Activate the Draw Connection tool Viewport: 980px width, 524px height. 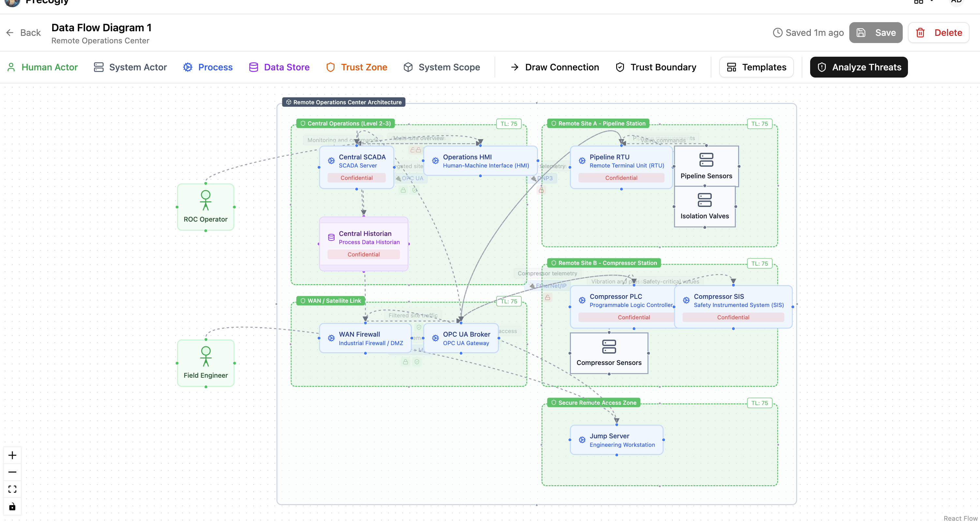point(555,67)
